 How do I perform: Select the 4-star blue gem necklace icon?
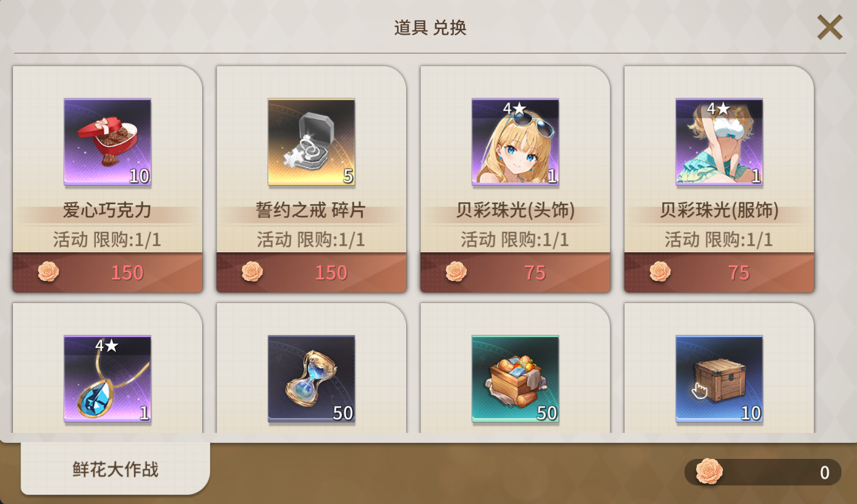tap(108, 379)
